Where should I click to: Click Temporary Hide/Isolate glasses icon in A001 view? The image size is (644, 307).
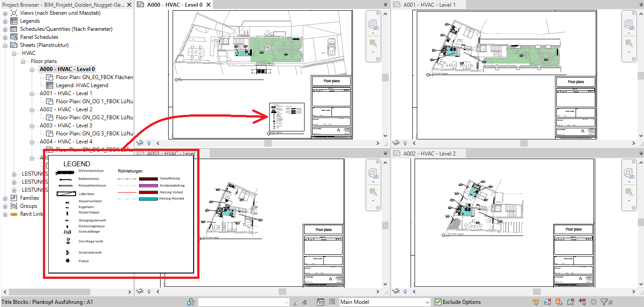coord(396,143)
